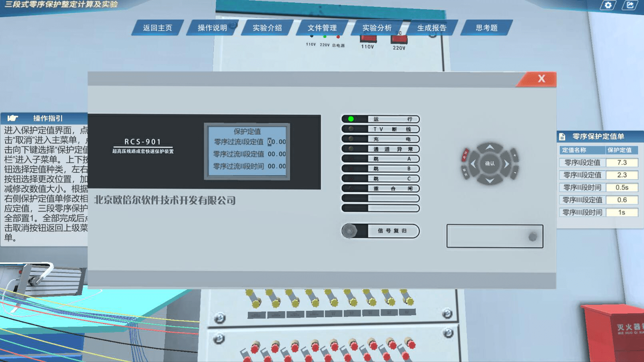
Task: Click the 充电 indicator LED
Action: coord(351,139)
